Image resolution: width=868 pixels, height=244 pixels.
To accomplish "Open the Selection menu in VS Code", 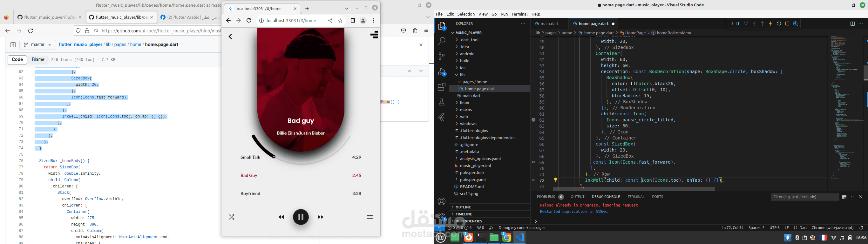I will point(466,14).
